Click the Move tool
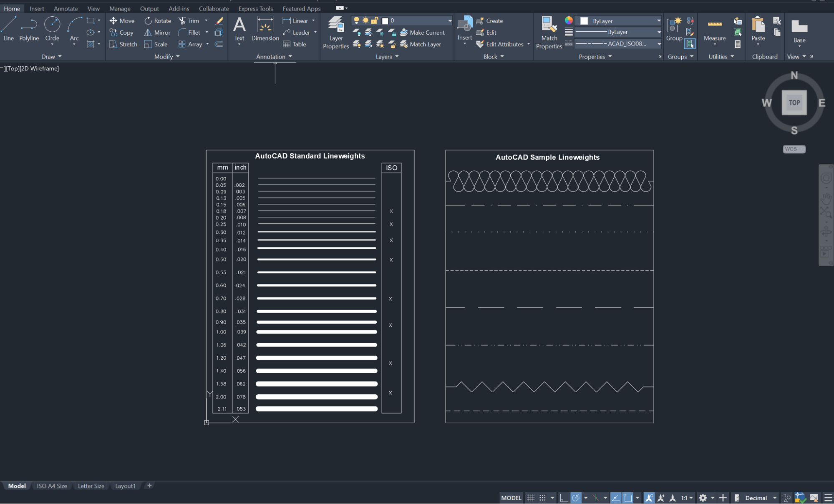Screen dimensions: 834x504 122,20
